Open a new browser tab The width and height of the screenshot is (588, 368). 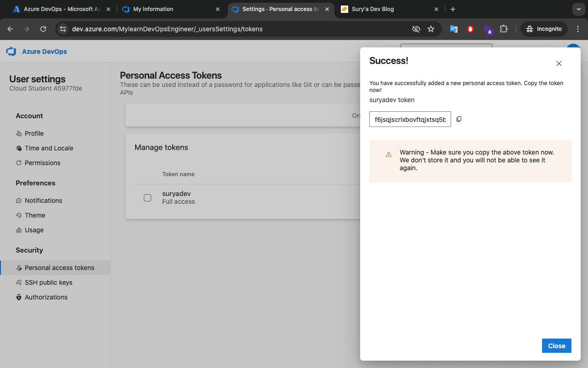click(453, 9)
